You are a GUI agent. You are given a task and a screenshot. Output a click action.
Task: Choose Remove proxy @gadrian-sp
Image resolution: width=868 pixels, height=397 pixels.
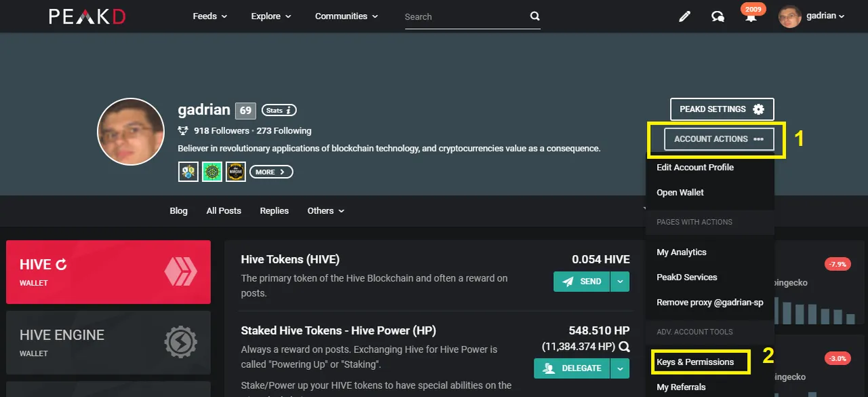[x=710, y=303]
